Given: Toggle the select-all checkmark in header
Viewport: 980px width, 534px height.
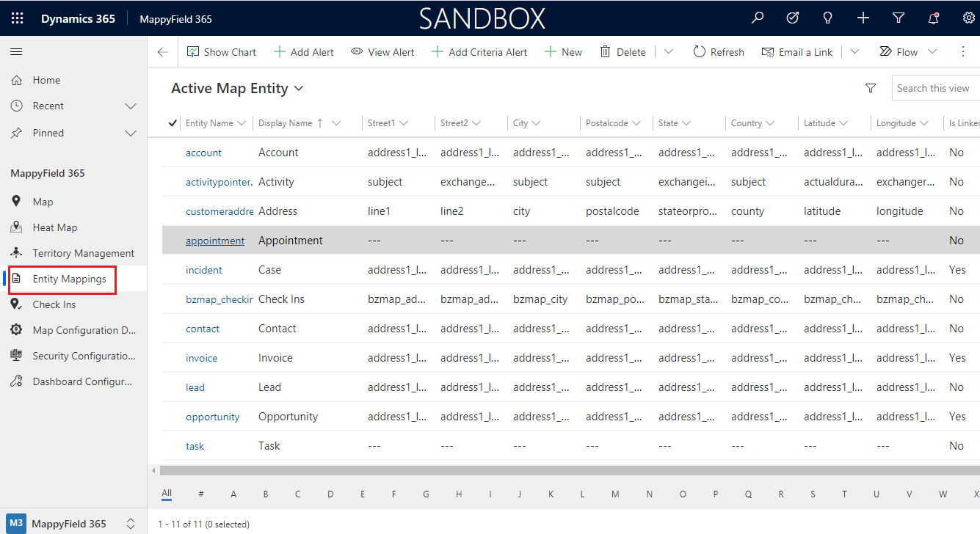Looking at the screenshot, I should pos(173,123).
